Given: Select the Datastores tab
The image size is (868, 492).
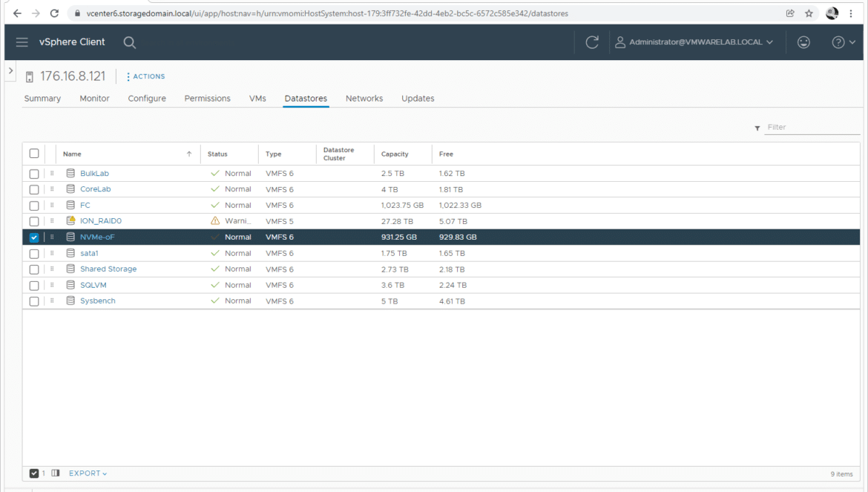Looking at the screenshot, I should click(306, 99).
